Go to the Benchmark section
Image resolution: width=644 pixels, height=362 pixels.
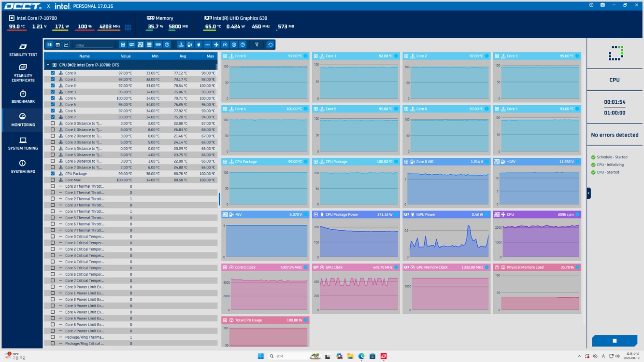[23, 97]
